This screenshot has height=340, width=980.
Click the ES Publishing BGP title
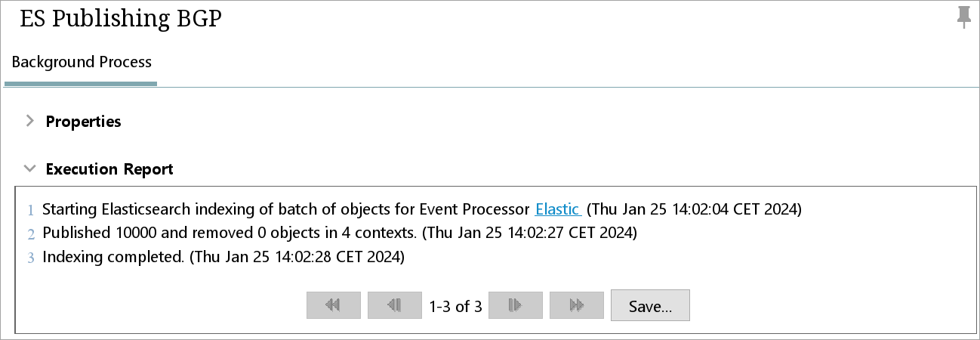click(121, 20)
